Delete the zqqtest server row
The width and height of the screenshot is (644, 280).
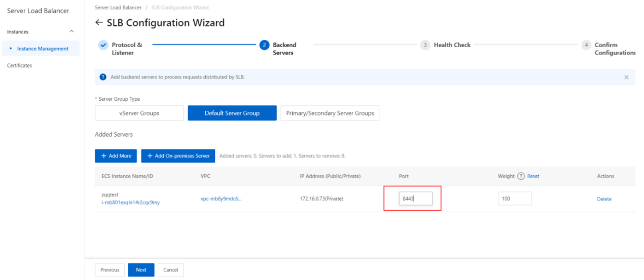tap(604, 199)
